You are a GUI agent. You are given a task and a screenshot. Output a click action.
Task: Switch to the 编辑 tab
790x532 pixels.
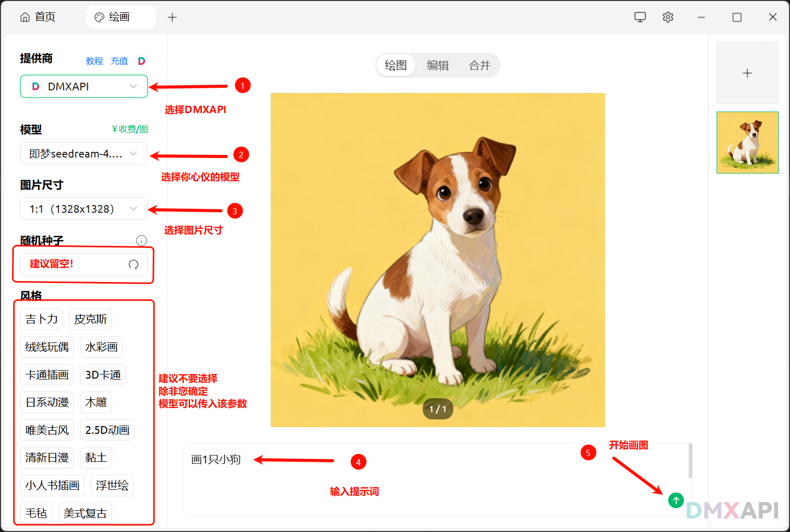438,66
